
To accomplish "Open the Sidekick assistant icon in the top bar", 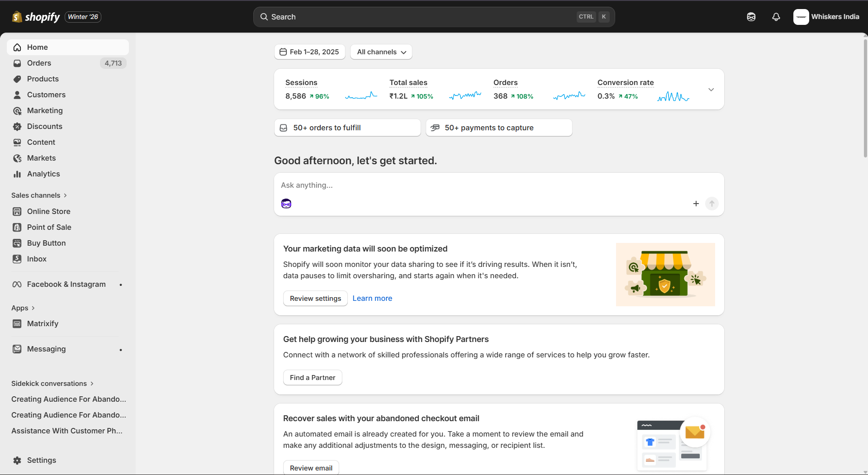I will point(751,17).
